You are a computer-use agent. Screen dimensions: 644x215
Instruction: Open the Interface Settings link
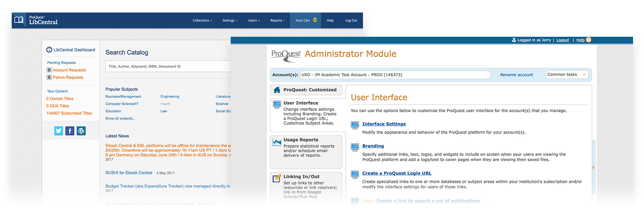(384, 124)
